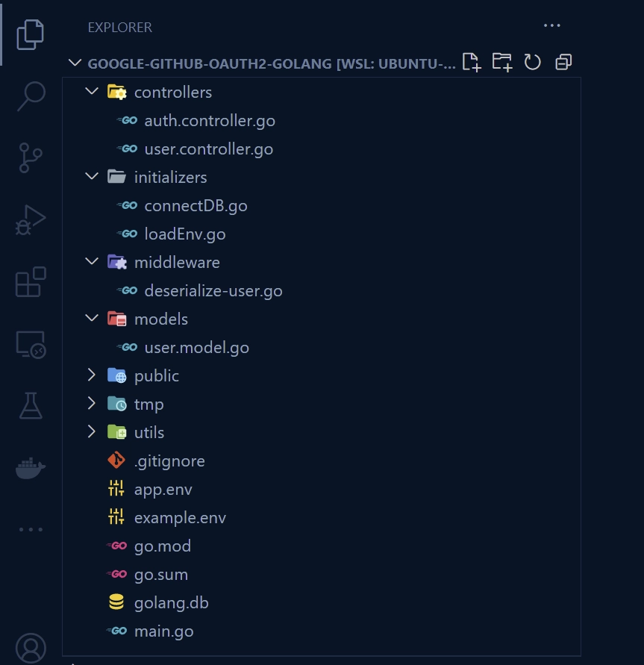Click the utils folder icon
The image size is (644, 665).
point(116,432)
